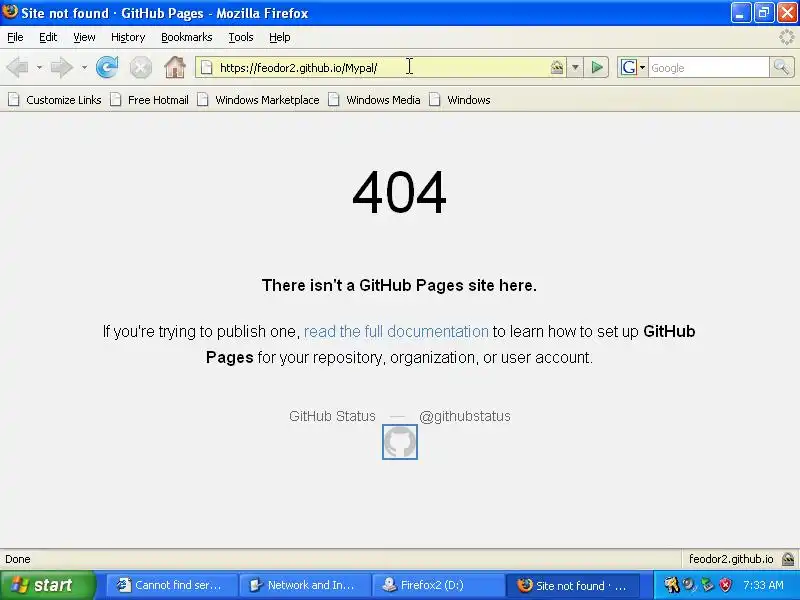Viewport: 800px width, 600px height.
Task: Open the Edit menu
Action: click(48, 37)
